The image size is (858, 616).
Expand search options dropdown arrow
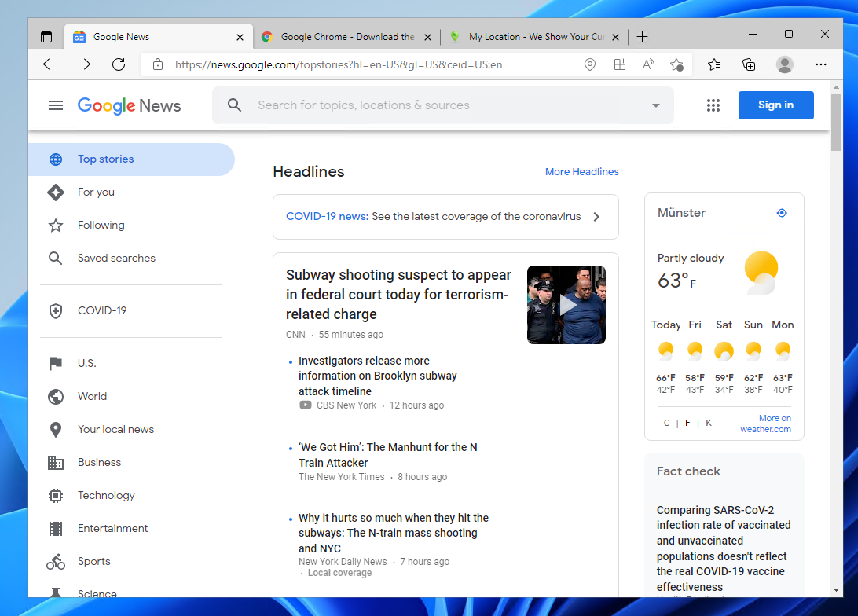tap(656, 105)
